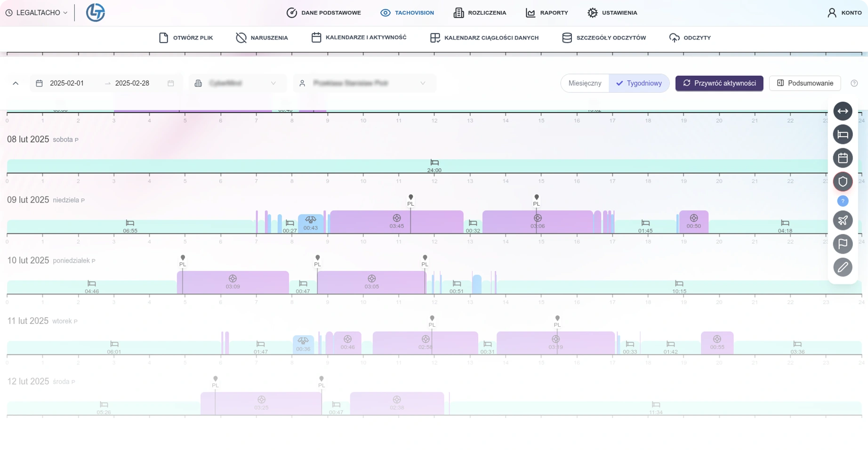This screenshot has width=868, height=450.
Task: Select the Tygodniowy view option
Action: pyautogui.click(x=639, y=83)
